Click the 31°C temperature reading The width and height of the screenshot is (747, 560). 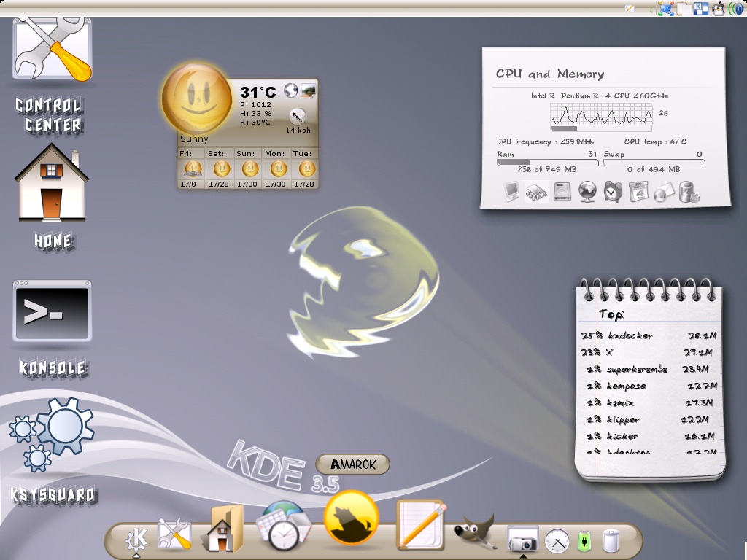coord(258,92)
